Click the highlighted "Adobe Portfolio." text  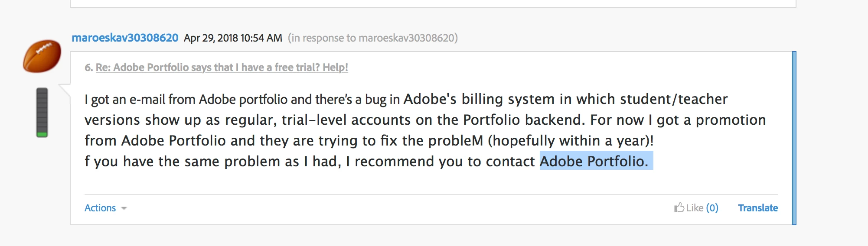coord(594,162)
